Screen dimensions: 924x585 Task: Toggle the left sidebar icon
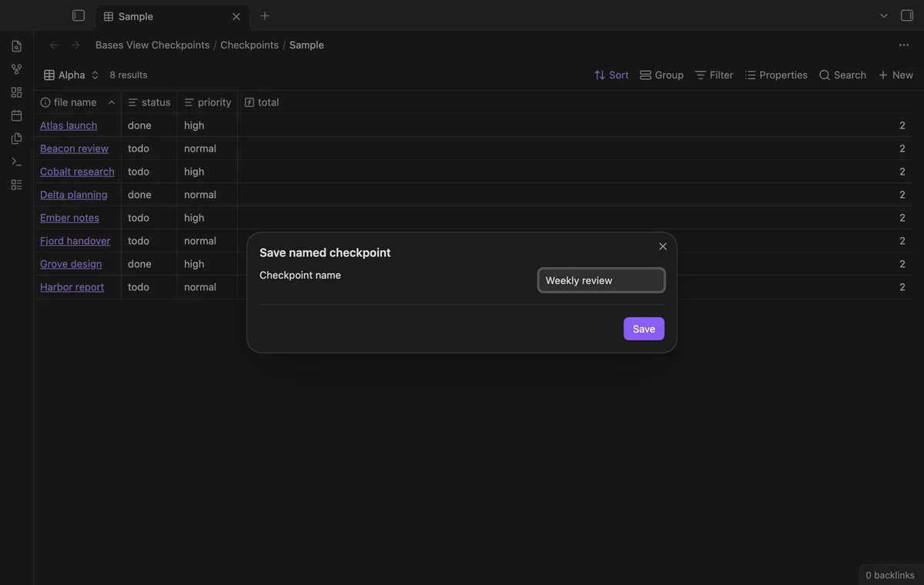pyautogui.click(x=79, y=15)
